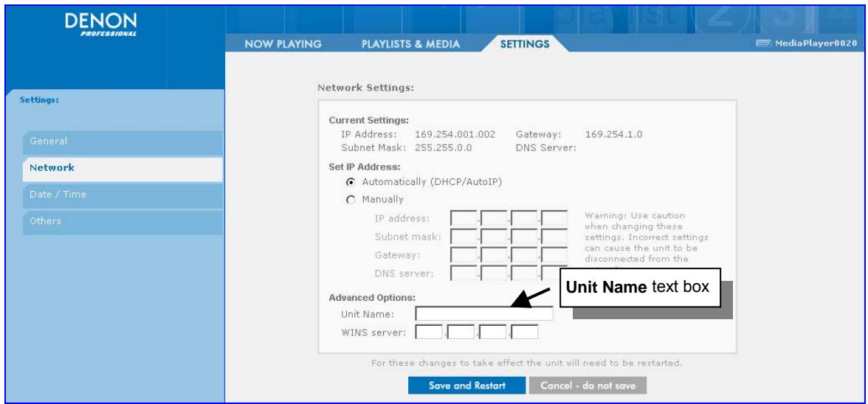Click third octet of IP address field

coord(524,218)
